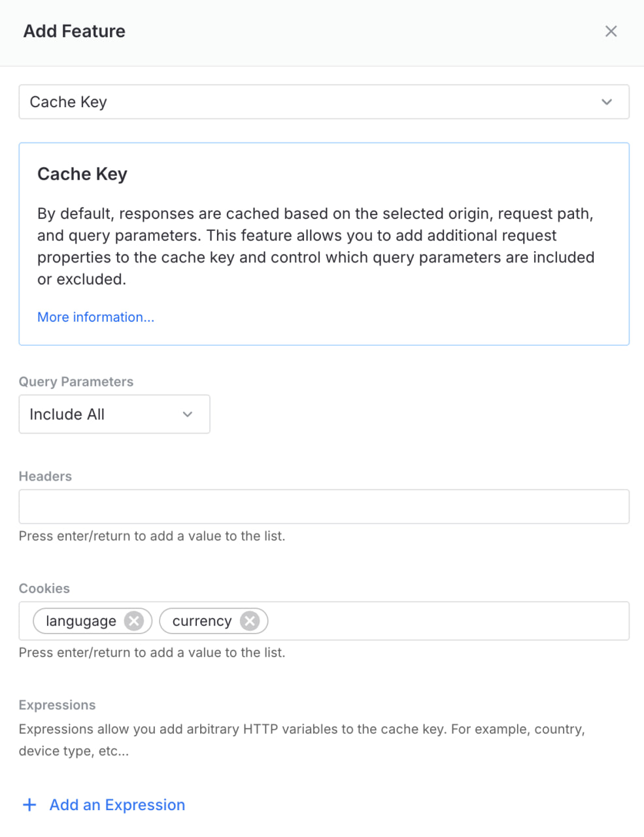
Task: Expand the Query Parameters Include All dropdown
Action: tap(114, 414)
